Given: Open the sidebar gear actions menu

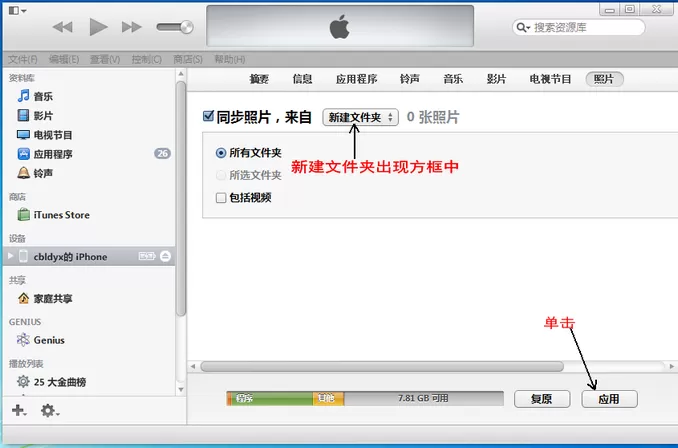Looking at the screenshot, I should click(50, 410).
